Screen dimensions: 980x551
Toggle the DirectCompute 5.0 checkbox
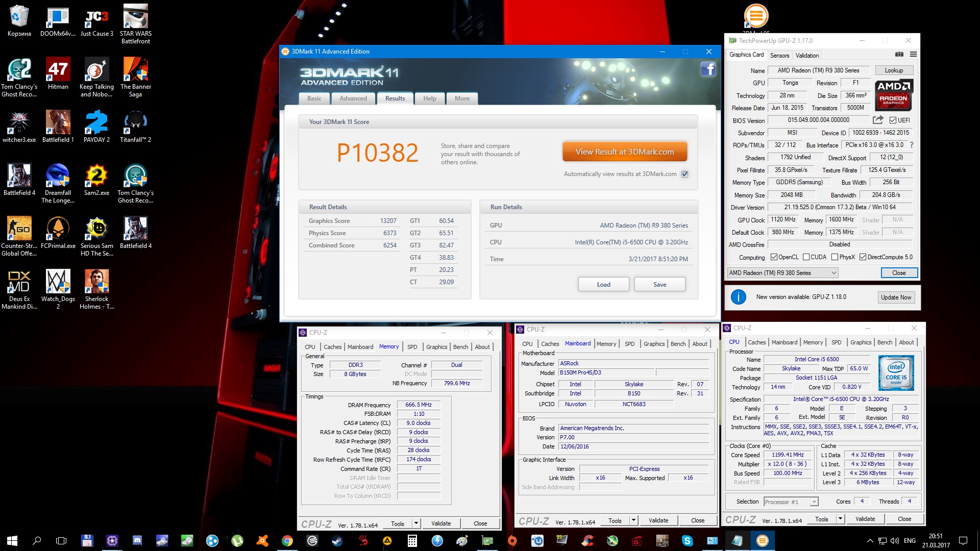pos(863,257)
